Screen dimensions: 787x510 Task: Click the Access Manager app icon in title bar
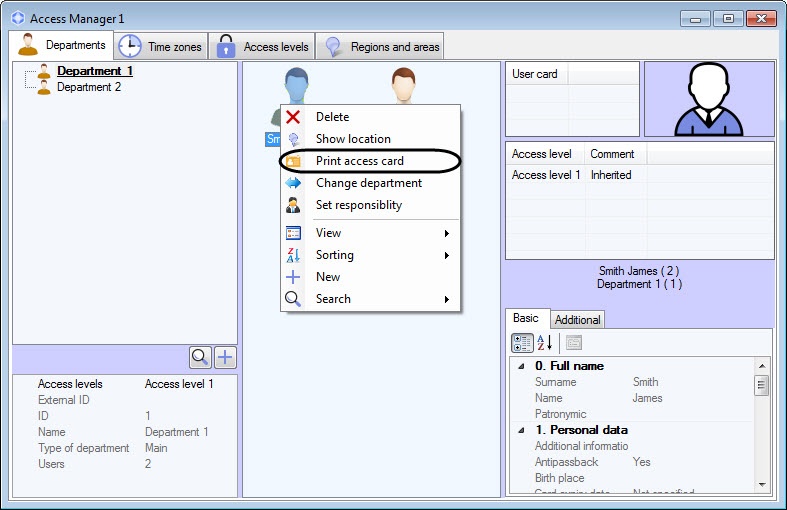[18, 19]
